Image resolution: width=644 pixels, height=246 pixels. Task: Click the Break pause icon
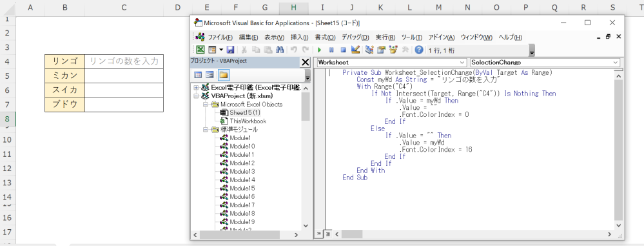(x=331, y=50)
